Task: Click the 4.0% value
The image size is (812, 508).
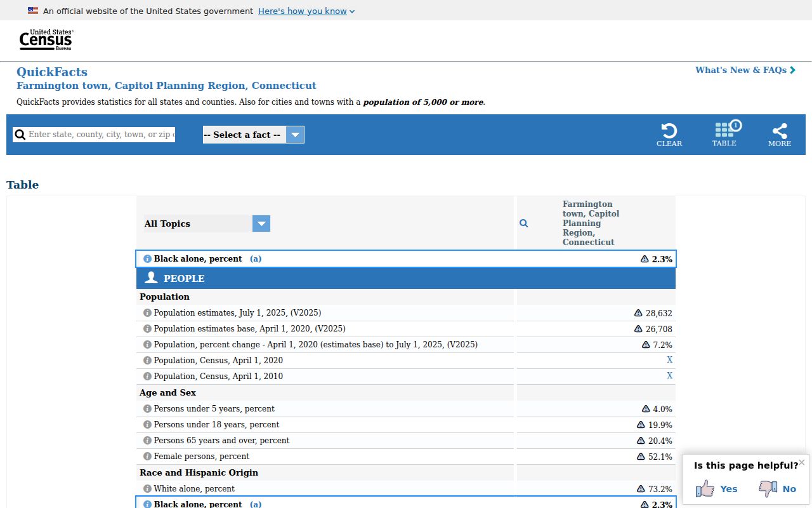Action: 663,409
